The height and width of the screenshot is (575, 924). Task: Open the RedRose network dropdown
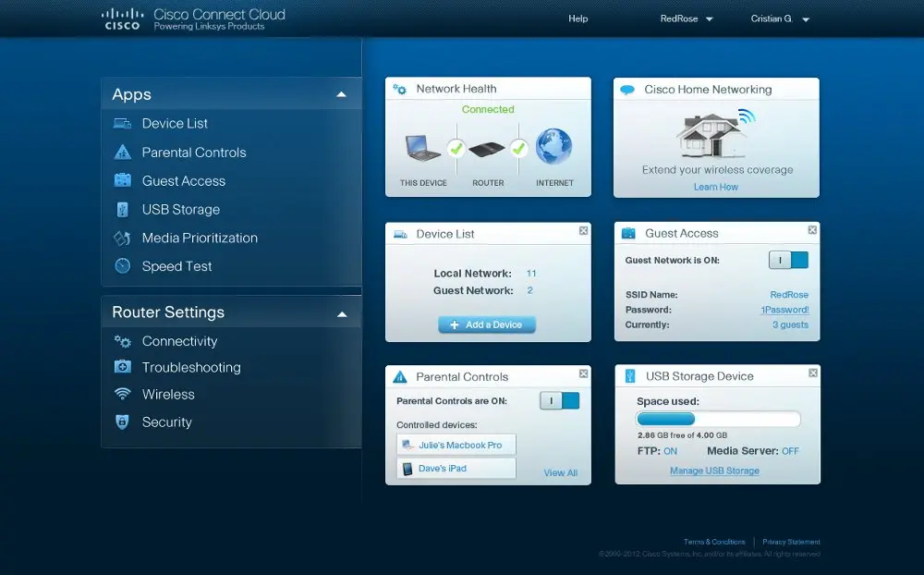(x=685, y=18)
